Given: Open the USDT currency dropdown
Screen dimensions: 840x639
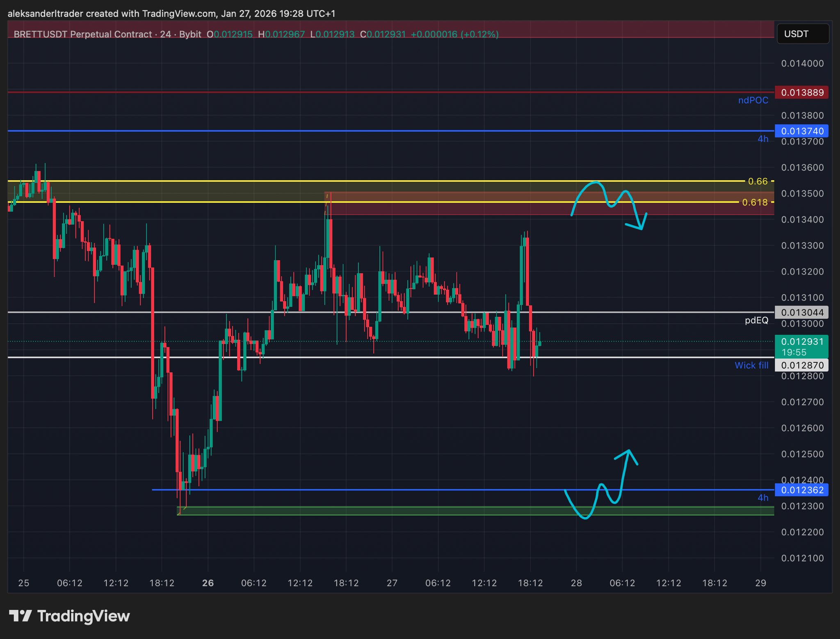Looking at the screenshot, I should click(802, 34).
